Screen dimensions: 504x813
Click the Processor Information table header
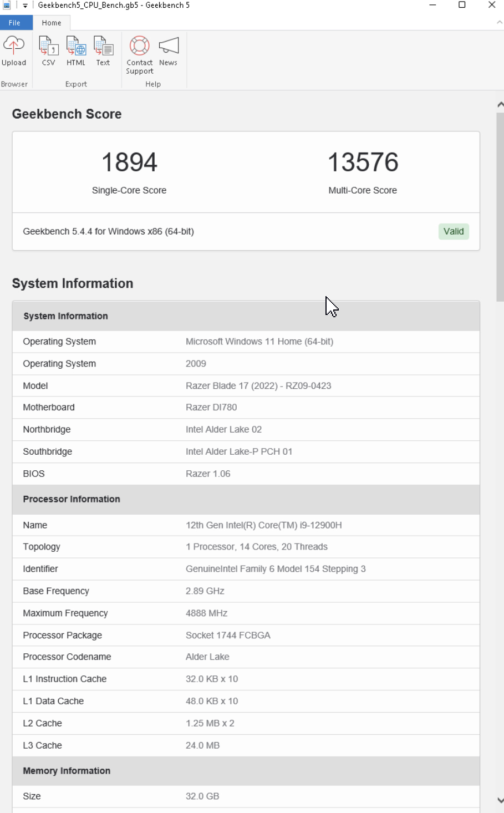[x=246, y=499]
